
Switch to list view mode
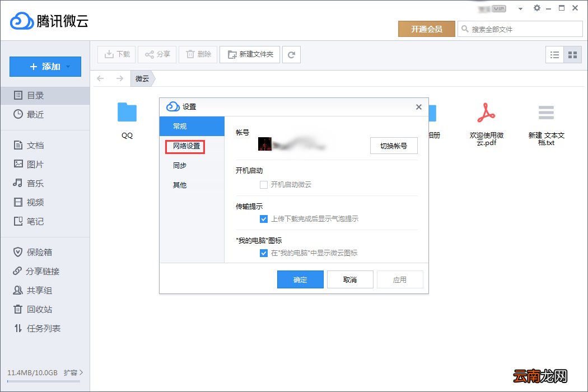(x=555, y=54)
